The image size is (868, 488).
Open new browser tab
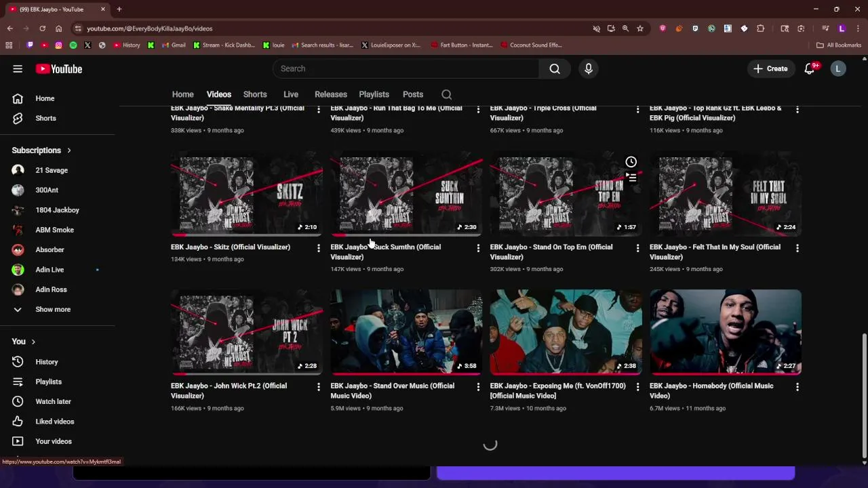119,9
